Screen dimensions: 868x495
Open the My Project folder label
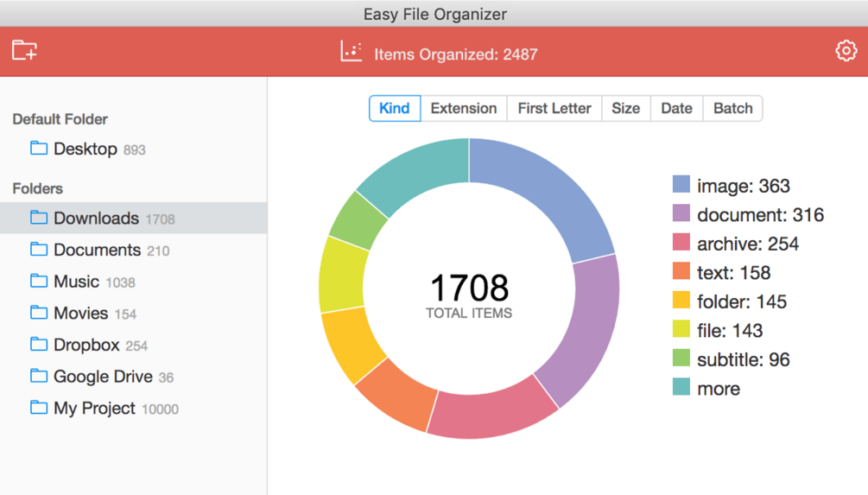tap(94, 408)
